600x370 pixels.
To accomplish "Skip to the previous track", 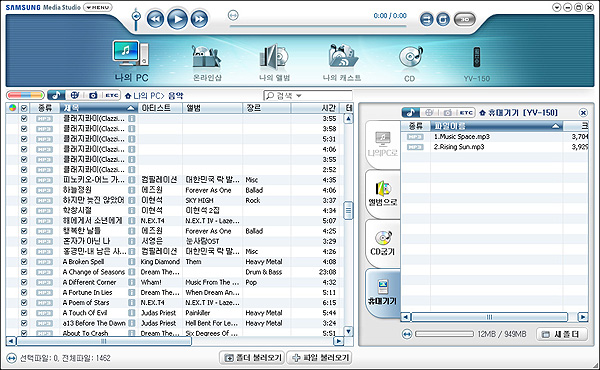I will pos(155,19).
